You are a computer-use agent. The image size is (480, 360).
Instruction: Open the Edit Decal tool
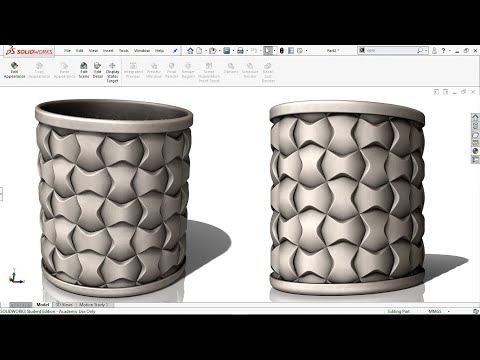[97, 70]
